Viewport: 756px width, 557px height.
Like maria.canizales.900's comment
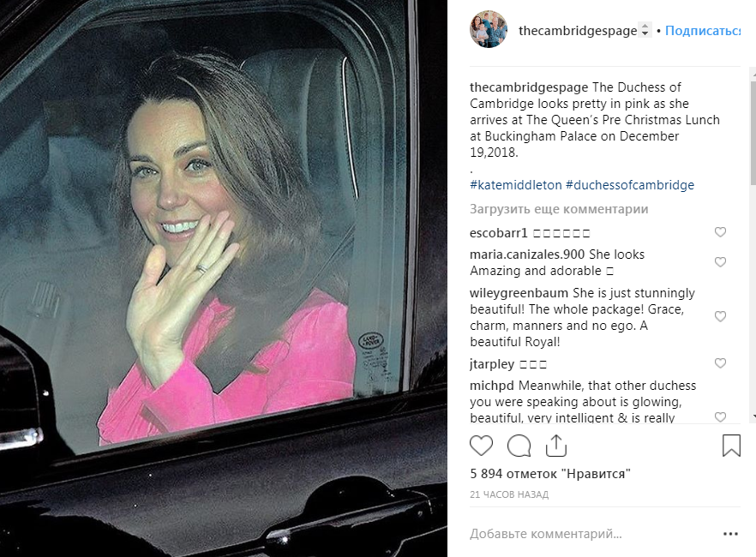coord(720,262)
